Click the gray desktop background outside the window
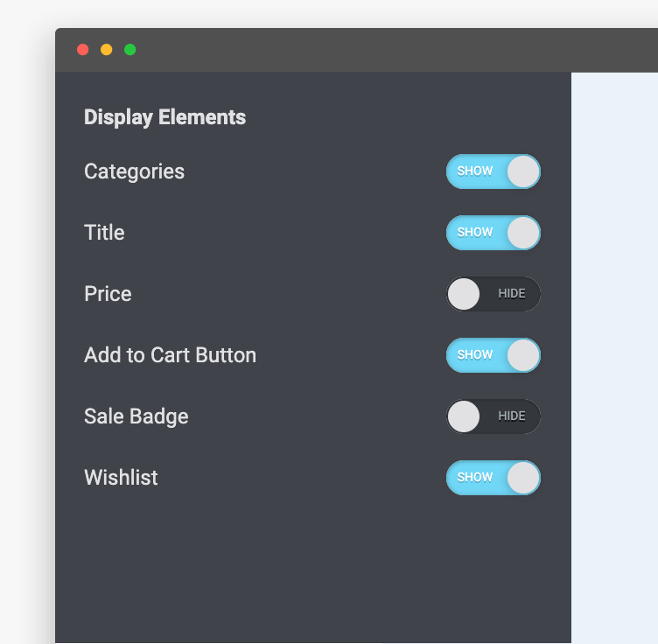Image resolution: width=658 pixels, height=644 pixels. tap(26, 350)
